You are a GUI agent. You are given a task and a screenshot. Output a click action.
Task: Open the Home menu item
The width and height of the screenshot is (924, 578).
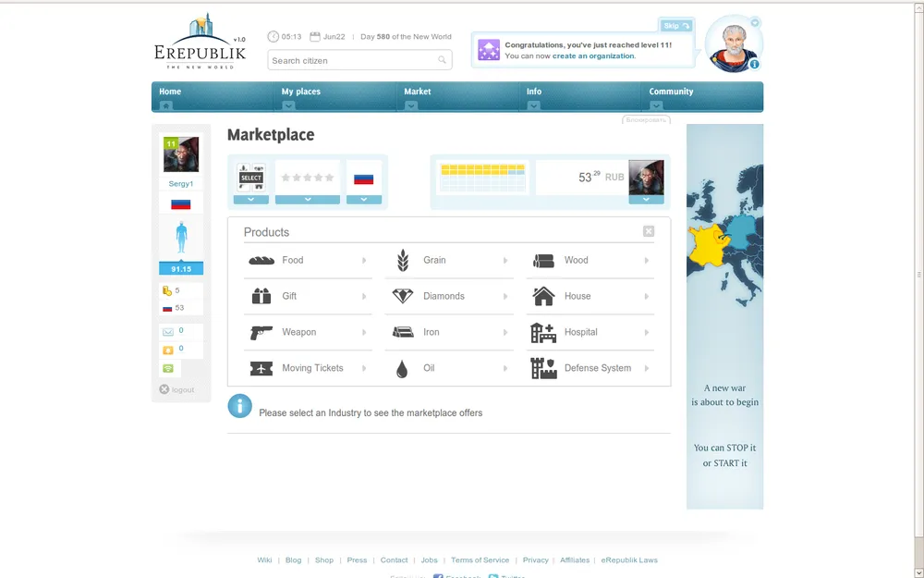pos(170,92)
